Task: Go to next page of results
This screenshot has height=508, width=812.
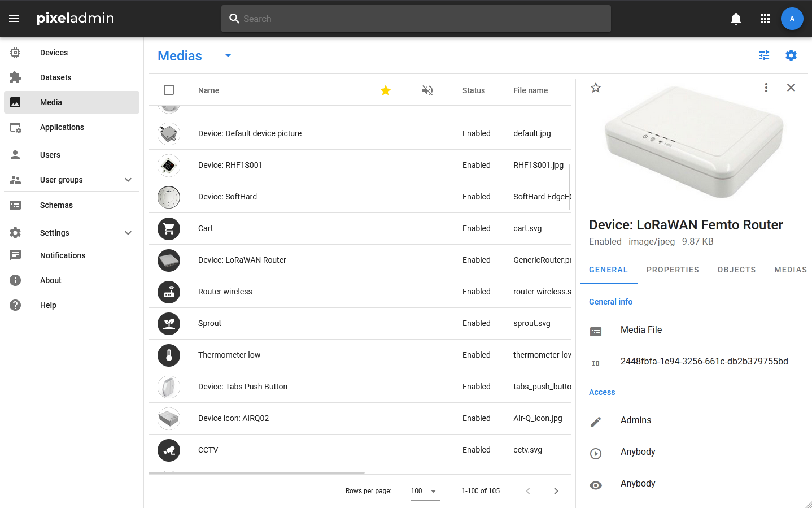Action: [556, 491]
